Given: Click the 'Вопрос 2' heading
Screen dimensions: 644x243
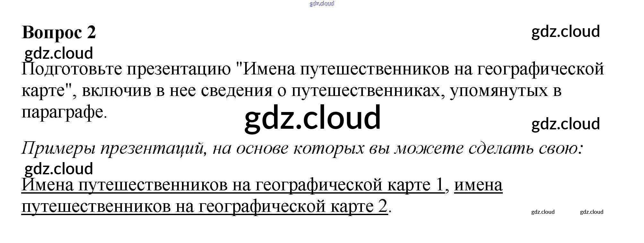Looking at the screenshot, I should [59, 32].
